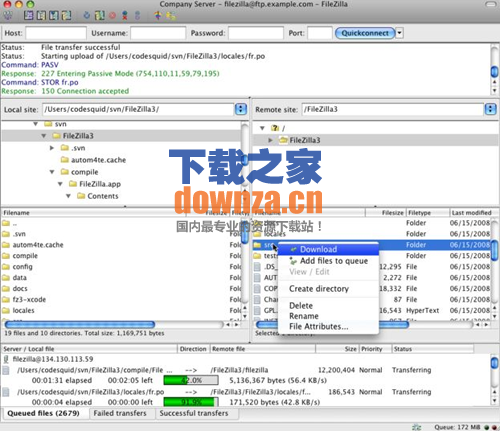Open the Site Manager toolbar icon
The image size is (500, 431).
click(x=8, y=15)
